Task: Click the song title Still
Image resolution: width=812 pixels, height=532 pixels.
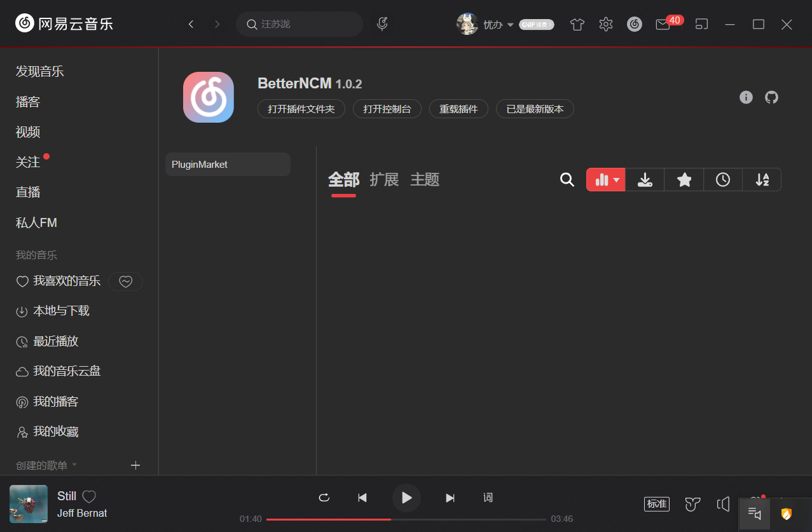Action: [67, 496]
